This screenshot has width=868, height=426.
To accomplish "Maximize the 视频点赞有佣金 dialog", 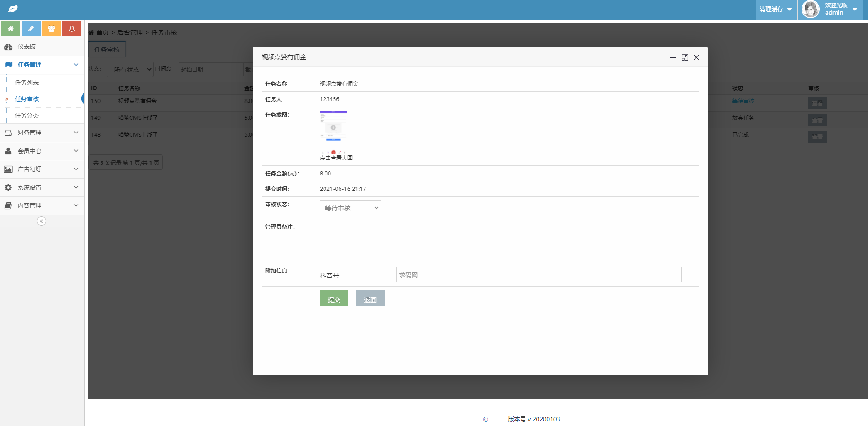I will point(685,57).
